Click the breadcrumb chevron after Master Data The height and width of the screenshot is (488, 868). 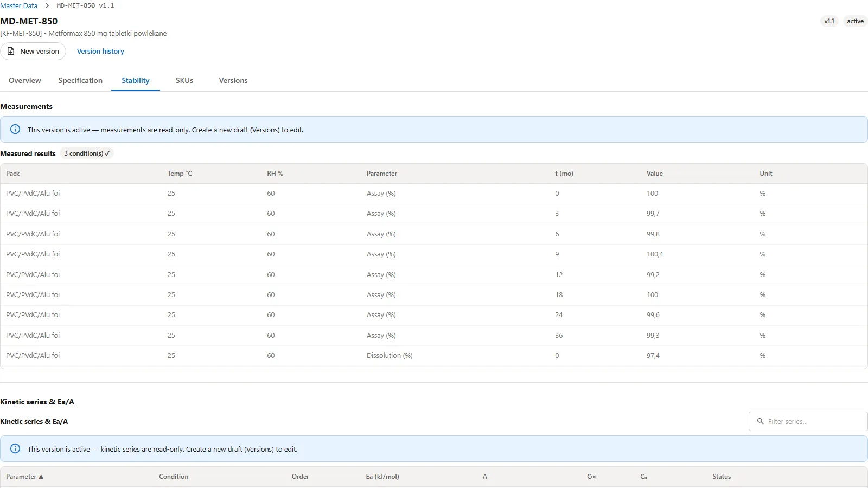(x=47, y=5)
